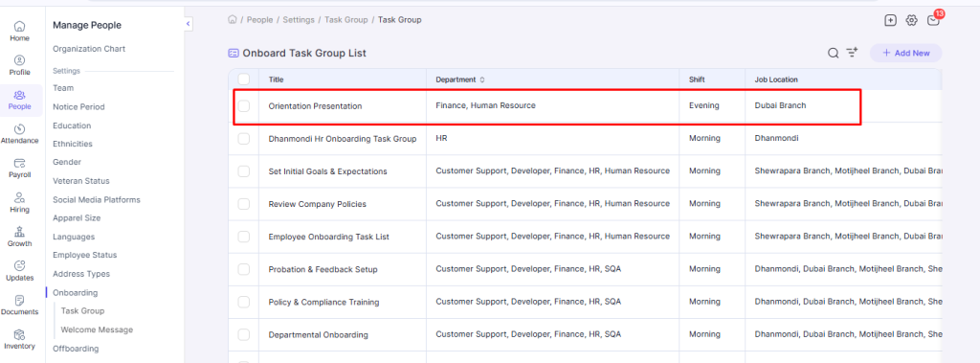This screenshot has height=363, width=980.
Task: Open the Gender settings item
Action: (x=67, y=162)
